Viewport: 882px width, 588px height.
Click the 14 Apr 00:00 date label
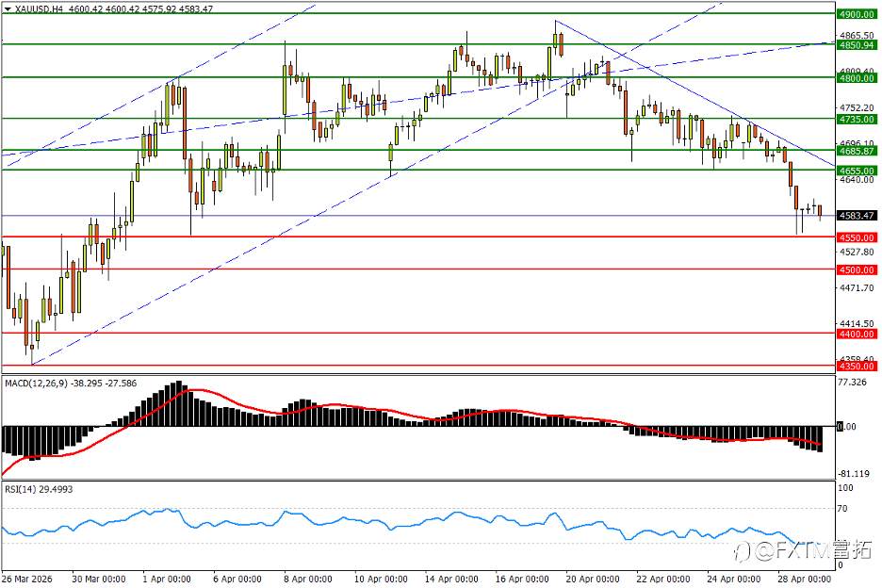coord(451,579)
